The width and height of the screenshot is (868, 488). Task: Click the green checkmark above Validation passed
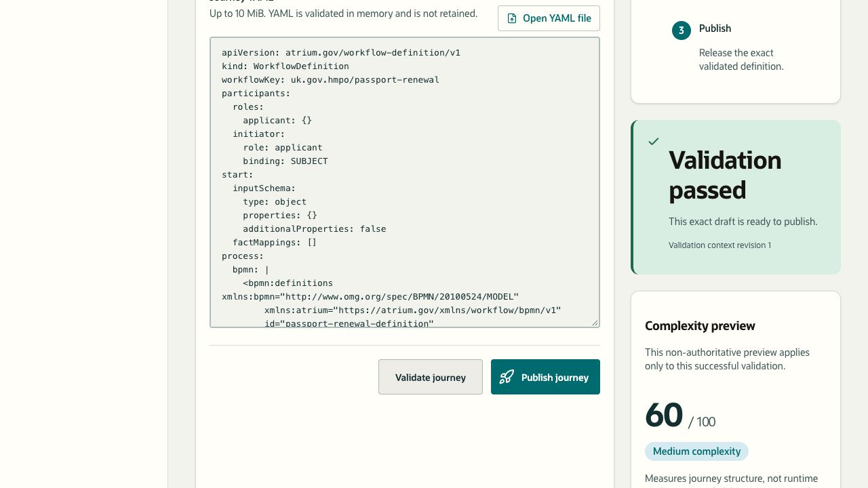[654, 142]
